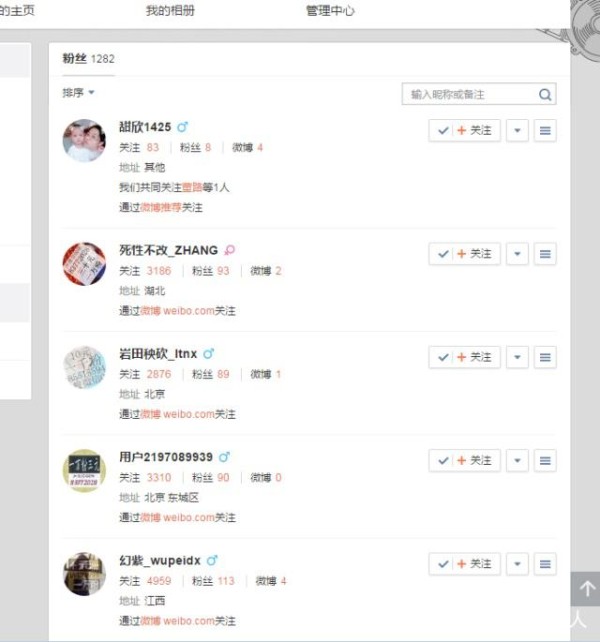The width and height of the screenshot is (600, 642).
Task: Expand dropdown arrow next to 用户2197089939 follow button
Action: [517, 461]
